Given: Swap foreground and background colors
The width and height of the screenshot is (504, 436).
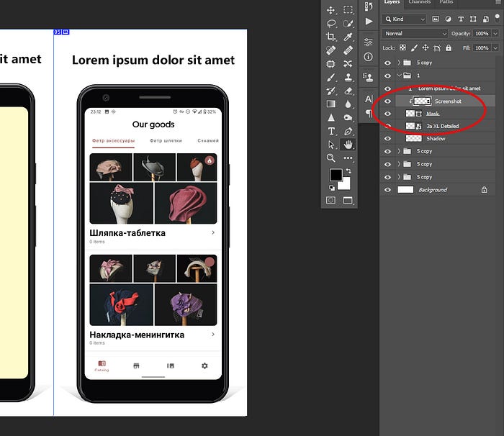Looking at the screenshot, I should (x=348, y=171).
